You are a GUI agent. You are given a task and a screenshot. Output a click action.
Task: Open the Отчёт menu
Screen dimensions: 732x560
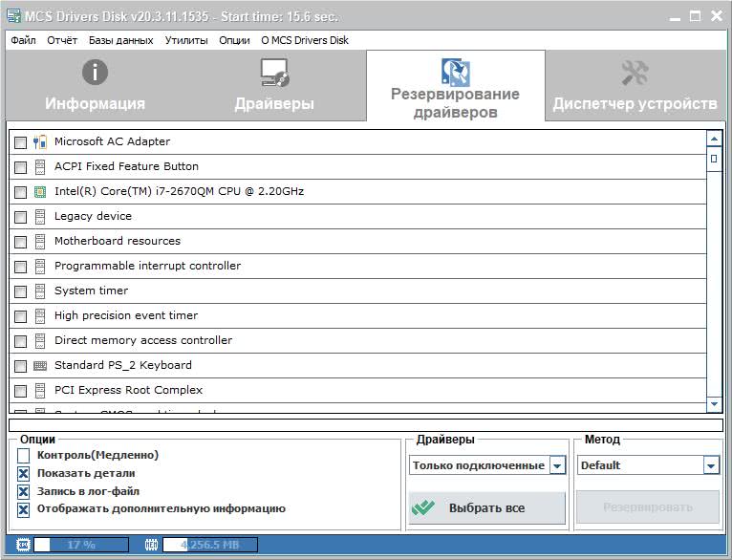[x=62, y=40]
